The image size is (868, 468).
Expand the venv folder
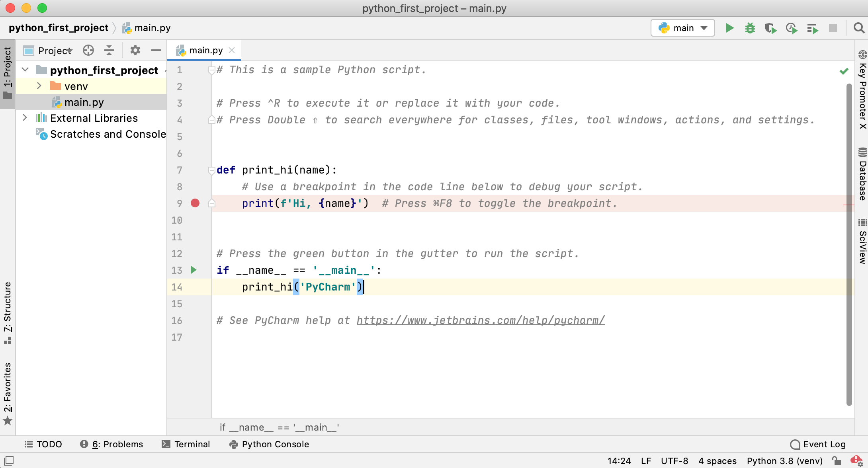[x=39, y=86]
